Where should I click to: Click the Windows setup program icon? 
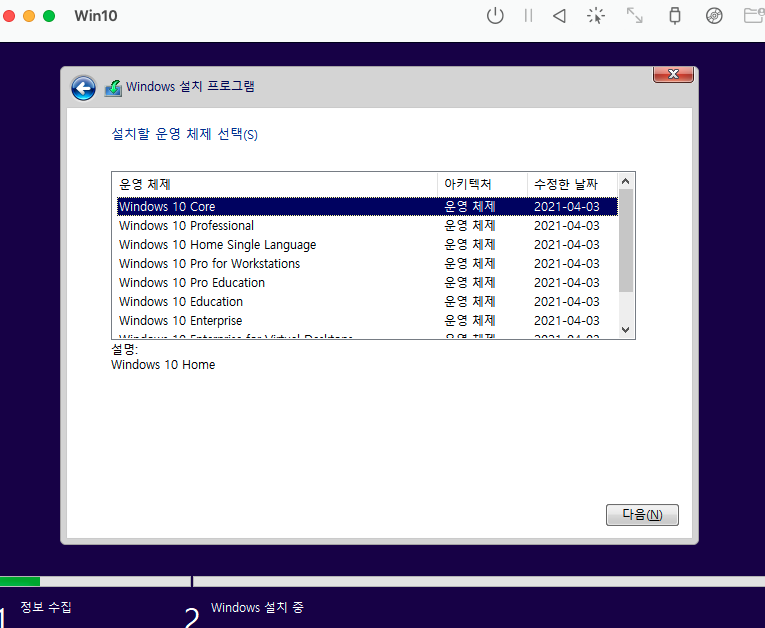[x=113, y=88]
